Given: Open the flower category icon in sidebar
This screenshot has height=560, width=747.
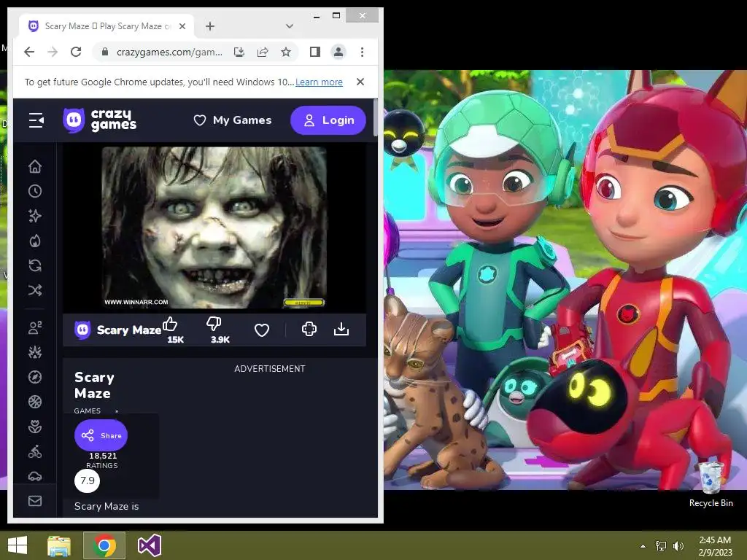Looking at the screenshot, I should click(35, 427).
